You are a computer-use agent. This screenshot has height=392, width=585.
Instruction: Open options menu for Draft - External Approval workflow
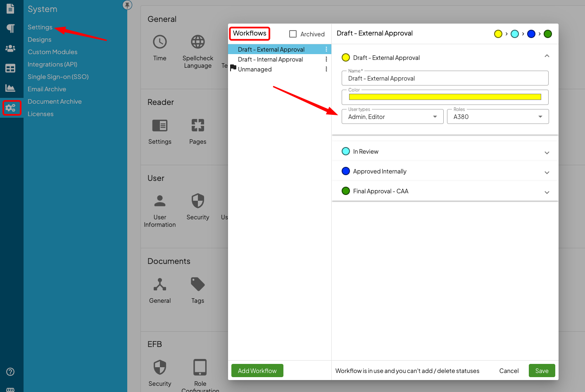tap(326, 49)
